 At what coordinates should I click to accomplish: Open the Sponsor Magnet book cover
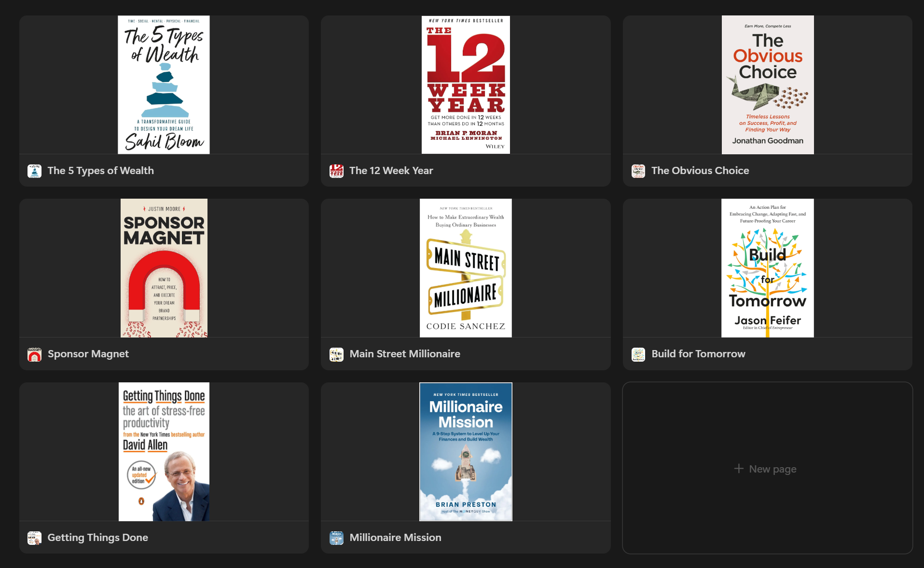(x=164, y=268)
